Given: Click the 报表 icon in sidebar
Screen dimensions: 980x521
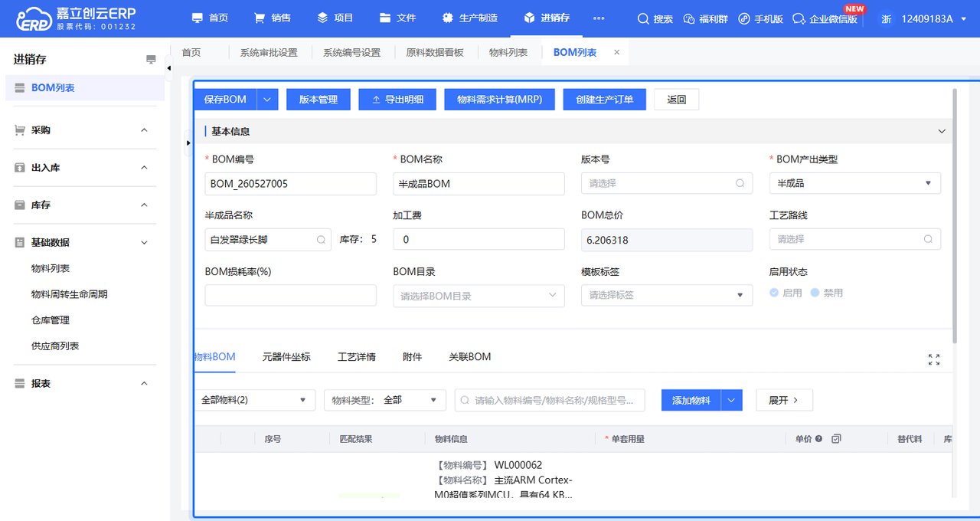Looking at the screenshot, I should pos(20,383).
